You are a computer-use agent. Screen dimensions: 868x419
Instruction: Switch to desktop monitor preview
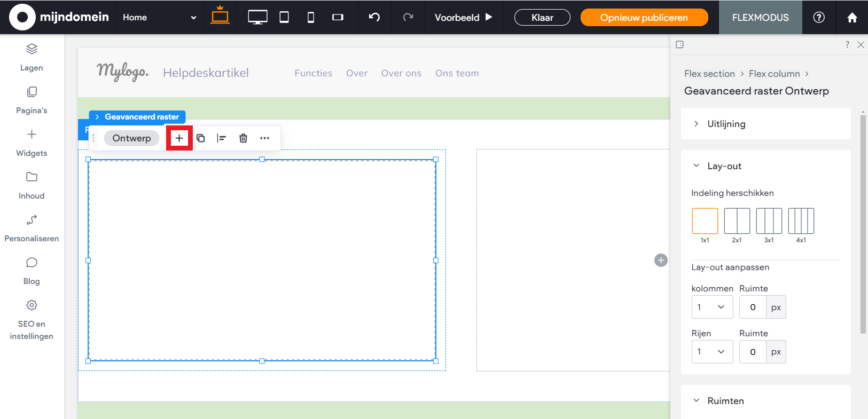pos(257,17)
